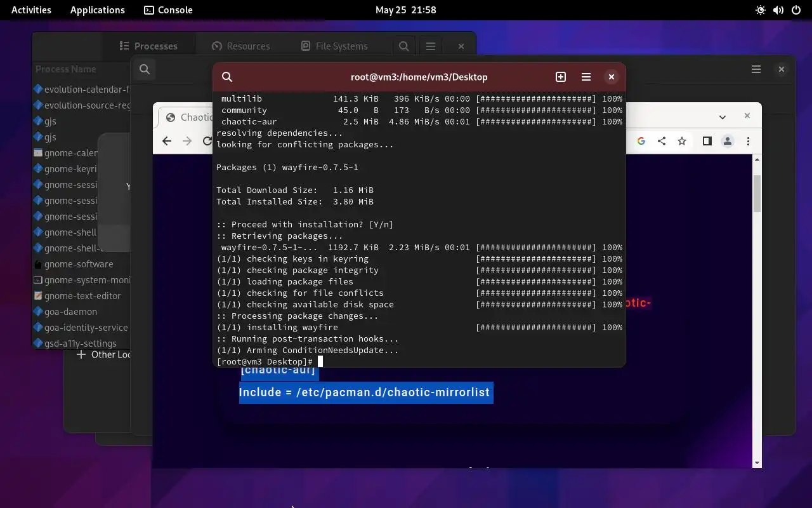Close the System Monitor window
This screenshot has width=812, height=508.
pyautogui.click(x=461, y=46)
